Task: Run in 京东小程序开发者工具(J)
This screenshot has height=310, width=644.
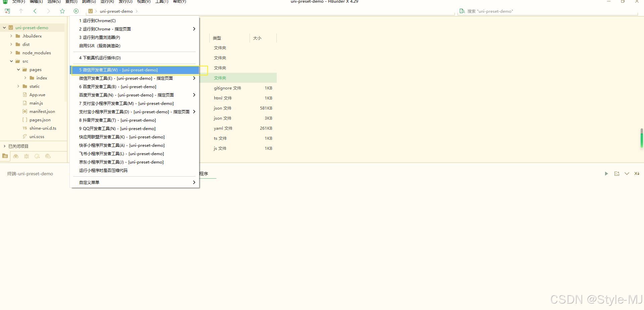Action: point(135,162)
